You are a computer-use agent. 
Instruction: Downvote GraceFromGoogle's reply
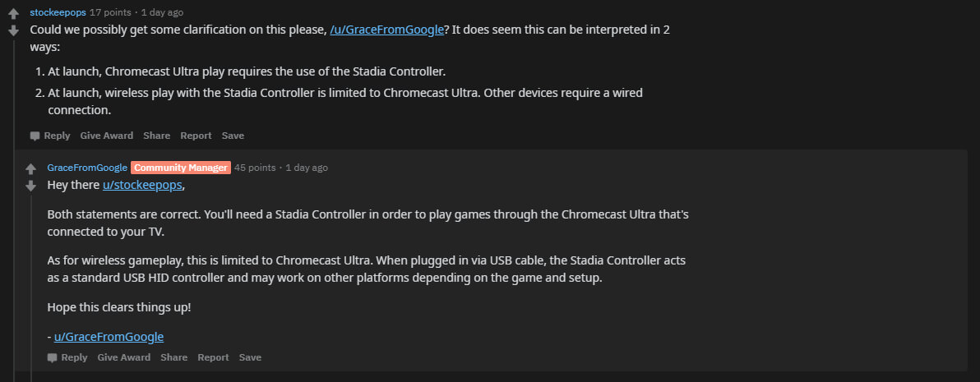(30, 186)
